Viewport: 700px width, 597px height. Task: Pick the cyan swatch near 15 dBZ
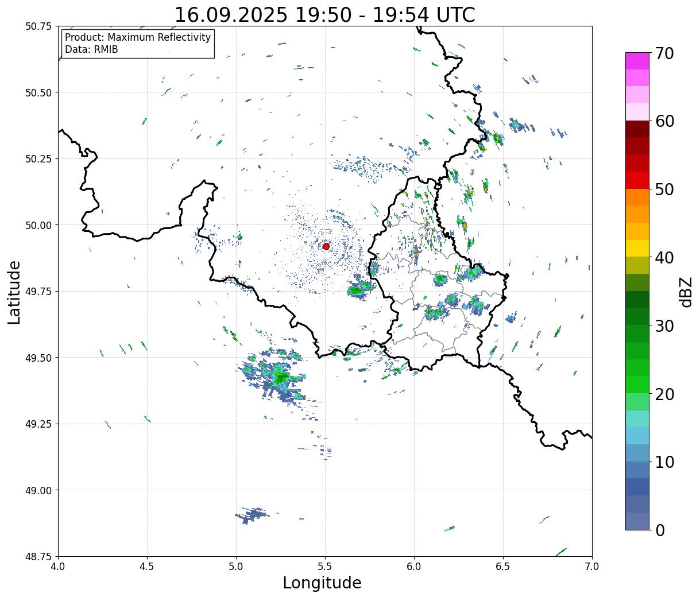637,436
